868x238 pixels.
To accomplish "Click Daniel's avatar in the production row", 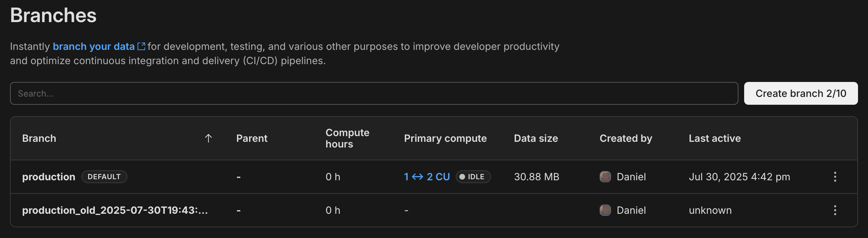I will tap(605, 177).
